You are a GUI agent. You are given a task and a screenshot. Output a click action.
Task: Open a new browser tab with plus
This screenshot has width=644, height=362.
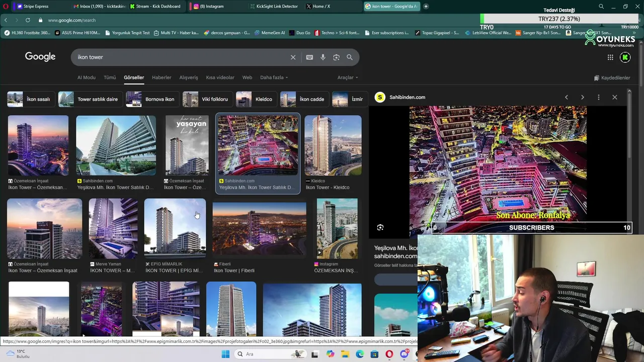pyautogui.click(x=426, y=7)
